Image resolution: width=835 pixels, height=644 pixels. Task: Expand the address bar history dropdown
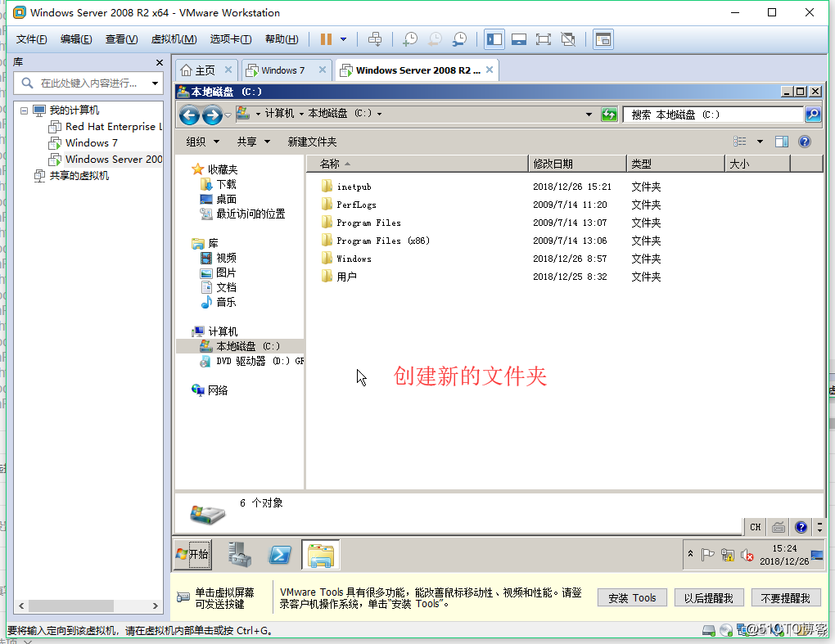click(589, 114)
